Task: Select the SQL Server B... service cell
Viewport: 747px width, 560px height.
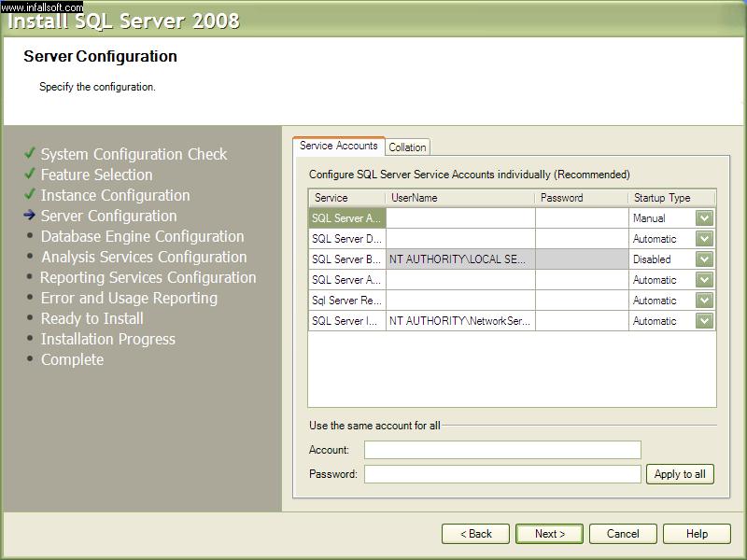Action: 346,259
